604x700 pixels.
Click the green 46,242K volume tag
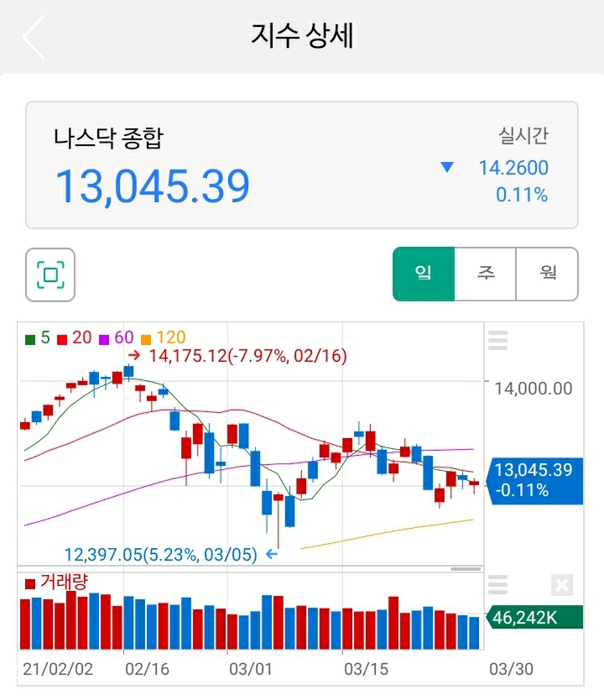(x=534, y=618)
